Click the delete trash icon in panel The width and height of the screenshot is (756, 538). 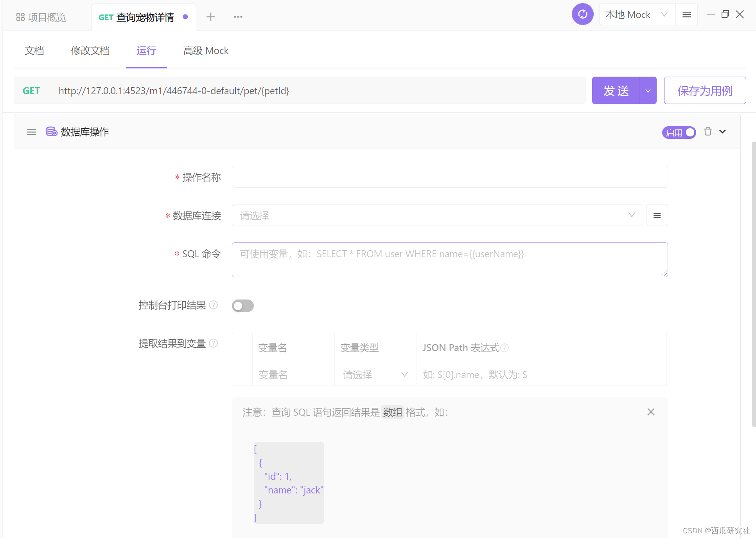tap(708, 132)
